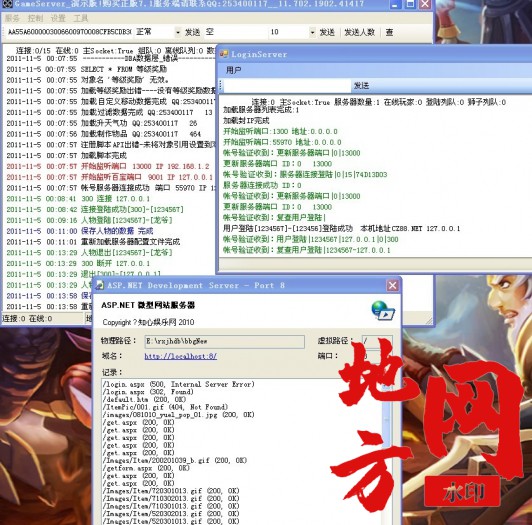The width and height of the screenshot is (532, 525).
Task: Open the 设置 menu in GameServer
Action: tap(58, 18)
